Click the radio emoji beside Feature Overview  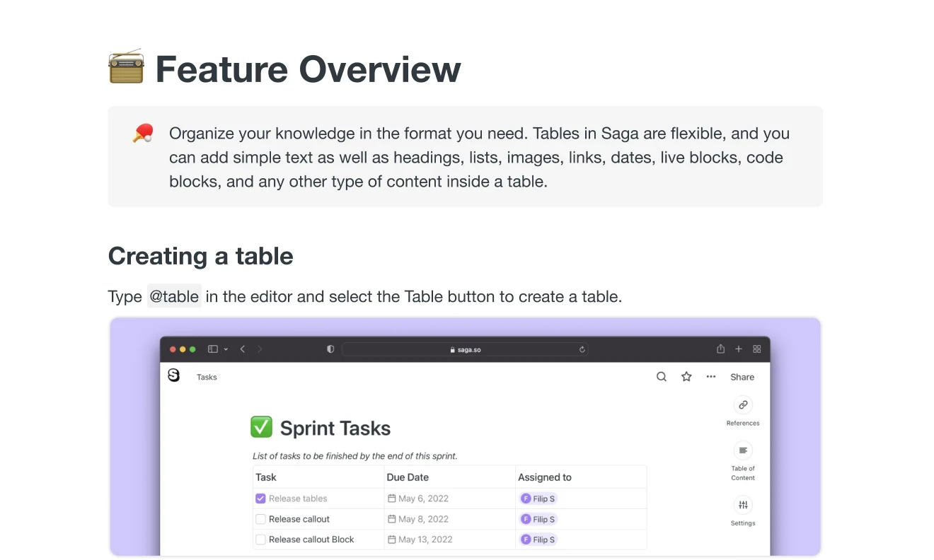[126, 67]
